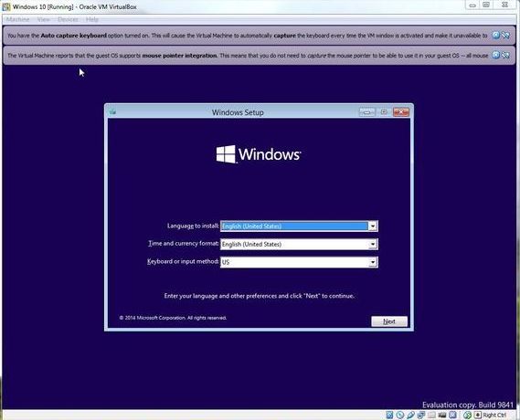Click the 'Enter your language and other preferences' instruction text
The height and width of the screenshot is (420, 520).
(x=259, y=296)
